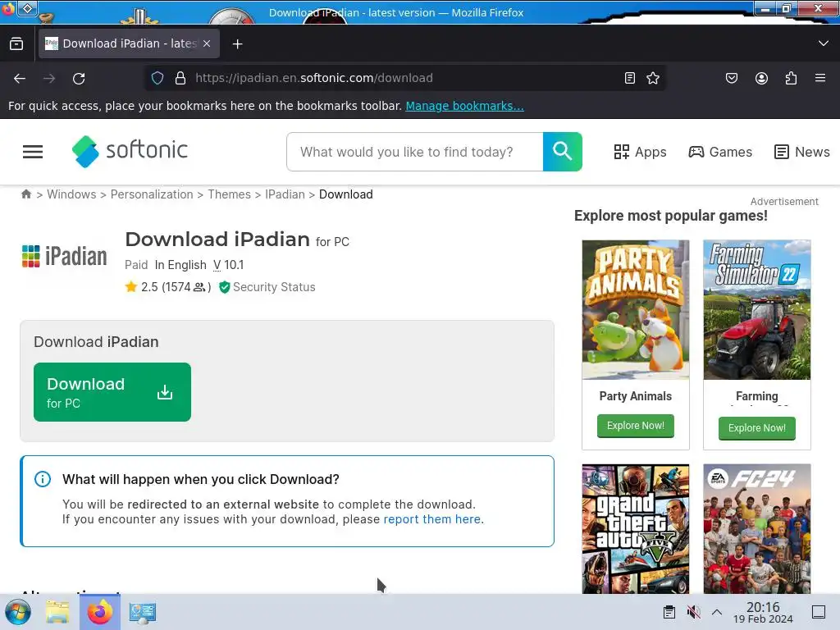Open the News section
This screenshot has height=630, width=840.
coord(801,152)
